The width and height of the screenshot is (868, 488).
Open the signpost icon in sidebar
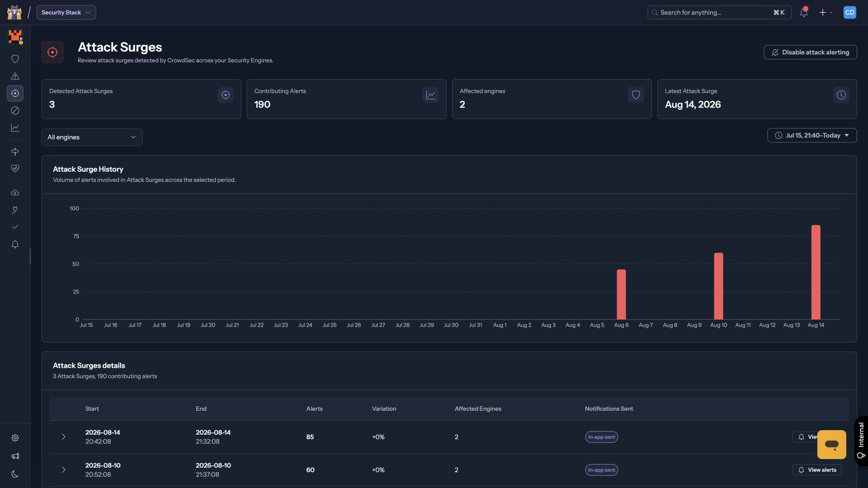15,151
